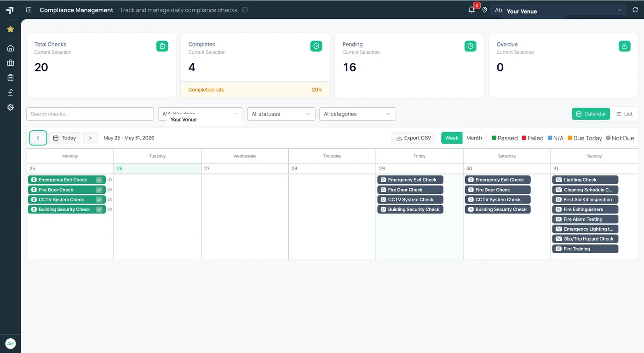Open the briefcase section in sidebar
Viewport: 644px width, 353px height.
point(11,63)
